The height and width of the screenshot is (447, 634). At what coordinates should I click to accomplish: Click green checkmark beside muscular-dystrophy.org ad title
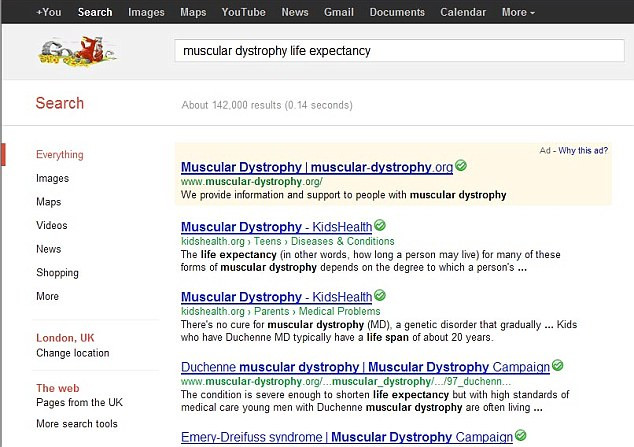click(x=461, y=166)
